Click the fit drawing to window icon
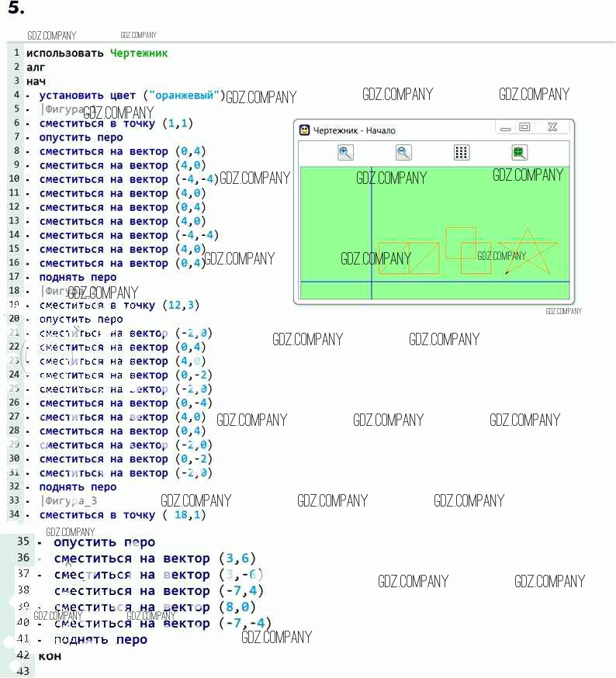616x678 pixels. coord(519,153)
